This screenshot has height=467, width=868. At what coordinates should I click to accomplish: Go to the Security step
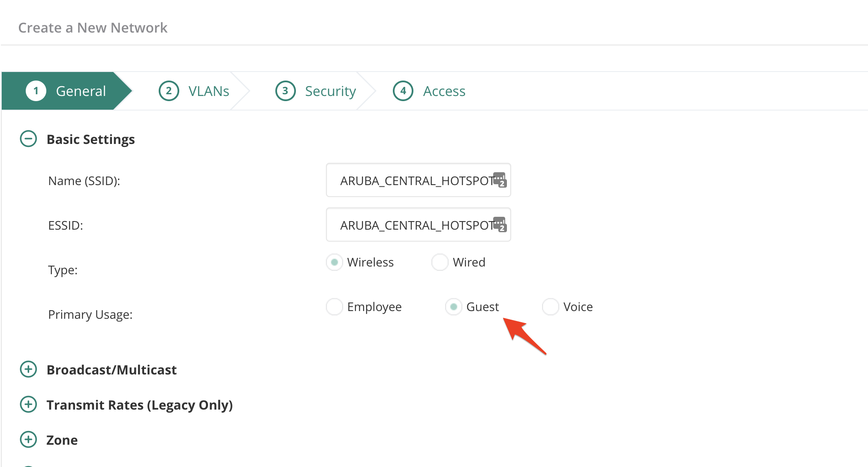pyautogui.click(x=316, y=91)
